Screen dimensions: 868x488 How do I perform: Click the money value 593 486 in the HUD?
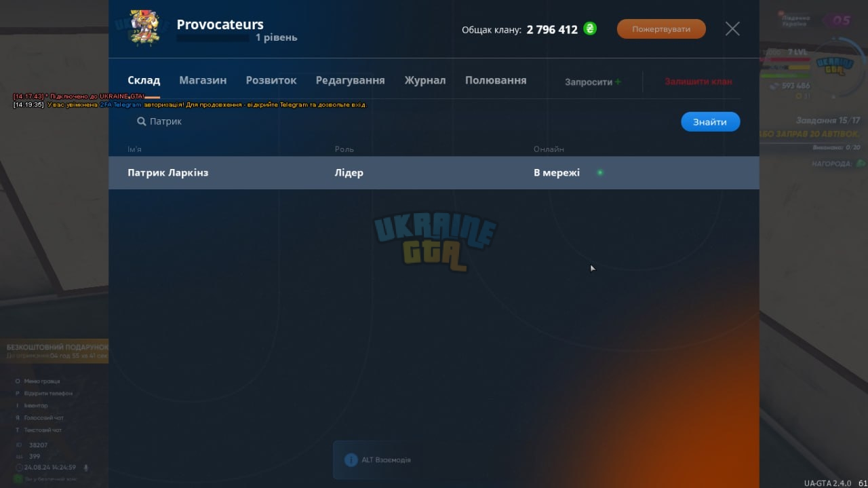[x=795, y=86]
